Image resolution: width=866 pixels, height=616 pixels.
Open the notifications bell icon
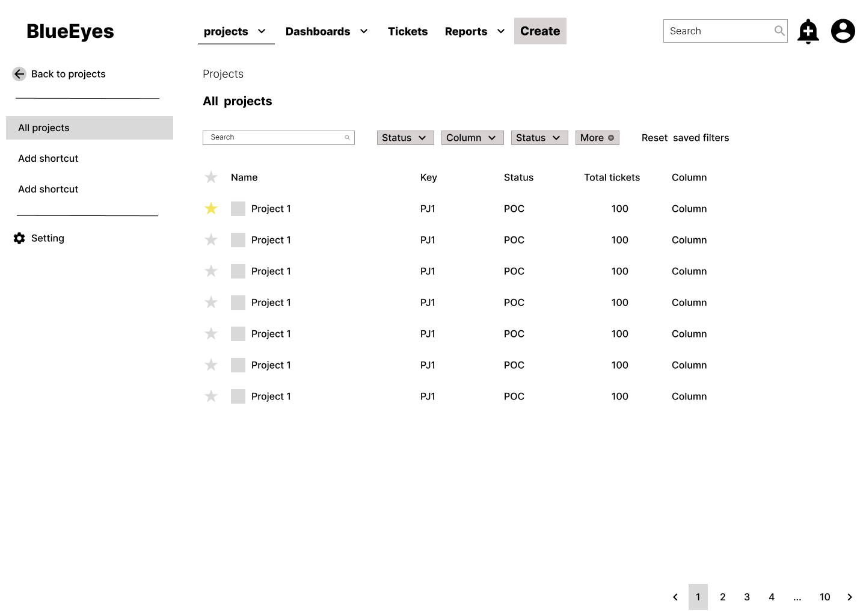click(808, 31)
